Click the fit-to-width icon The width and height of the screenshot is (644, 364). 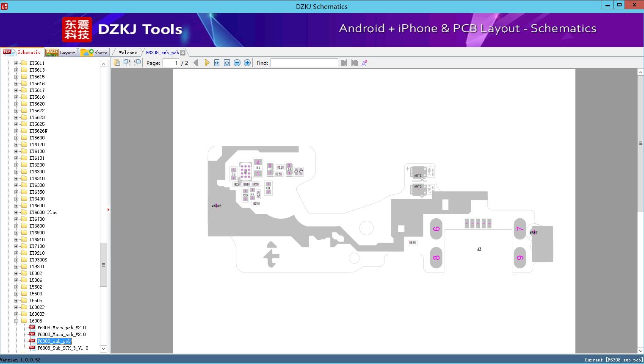click(x=217, y=63)
